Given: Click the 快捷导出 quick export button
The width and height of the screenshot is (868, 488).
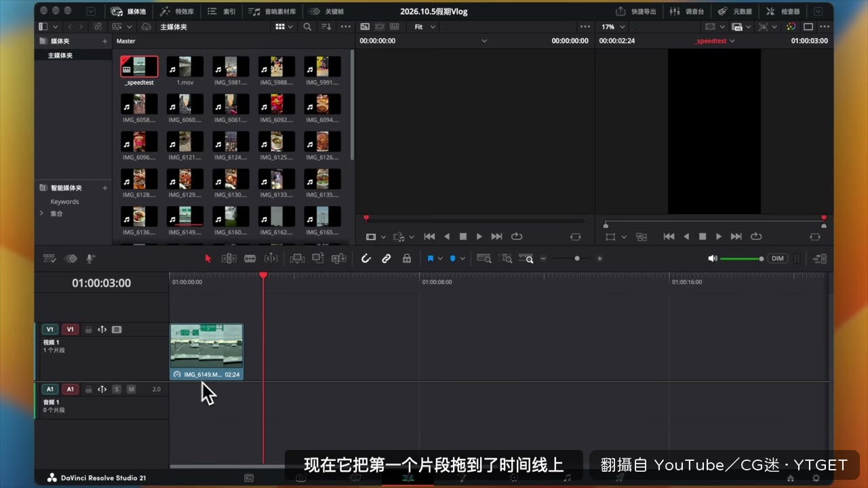Looking at the screenshot, I should click(x=636, y=12).
